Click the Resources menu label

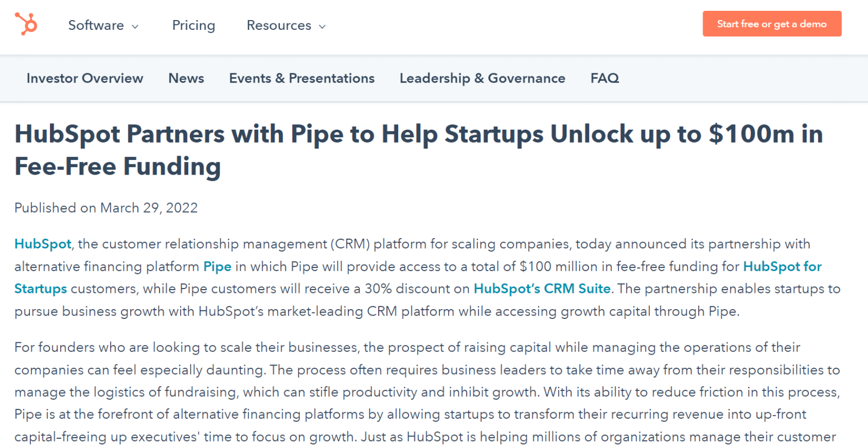pos(279,25)
